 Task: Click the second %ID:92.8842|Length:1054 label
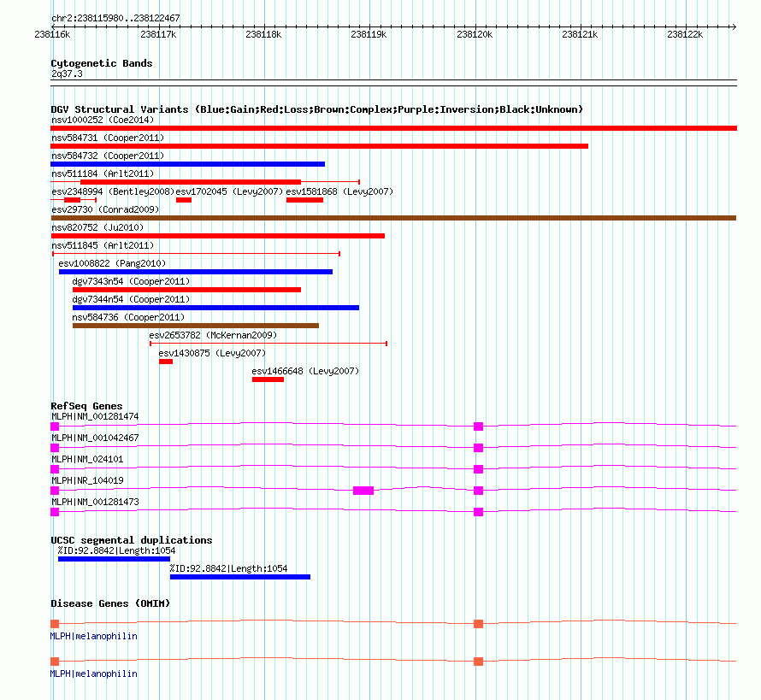(228, 568)
